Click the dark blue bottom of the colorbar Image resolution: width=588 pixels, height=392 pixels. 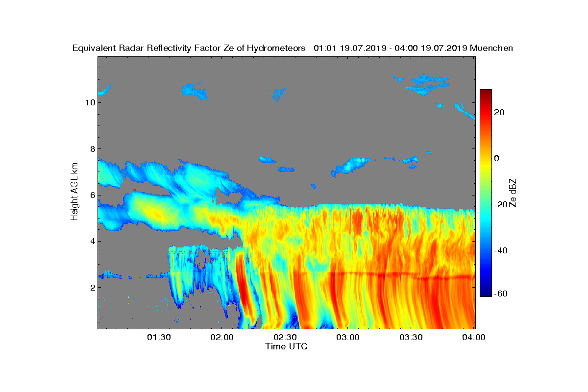coord(486,293)
